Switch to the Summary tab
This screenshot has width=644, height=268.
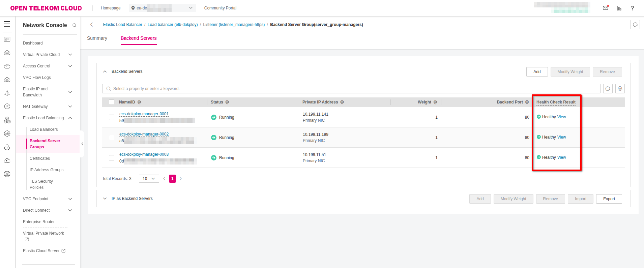(97, 38)
